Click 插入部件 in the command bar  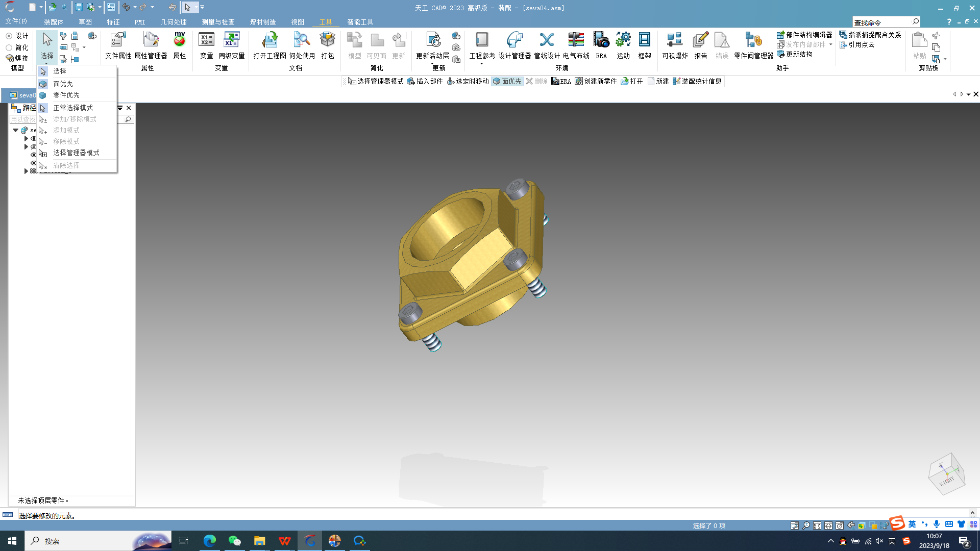tap(425, 81)
